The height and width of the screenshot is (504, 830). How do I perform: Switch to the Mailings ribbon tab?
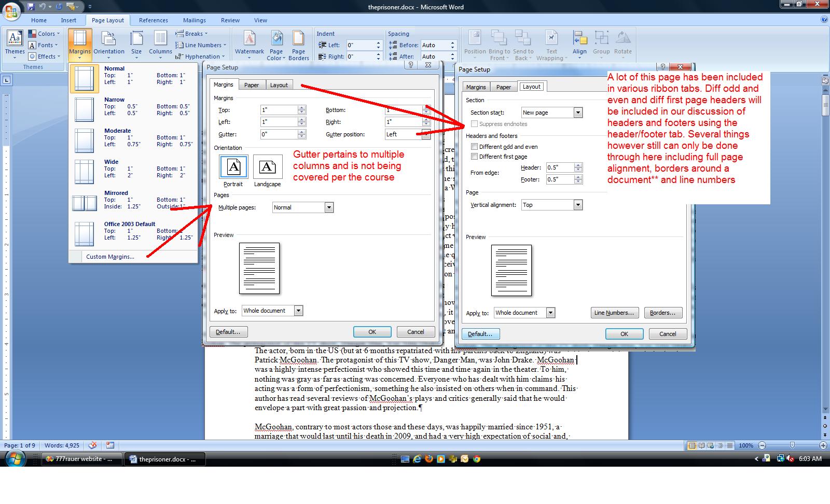195,20
